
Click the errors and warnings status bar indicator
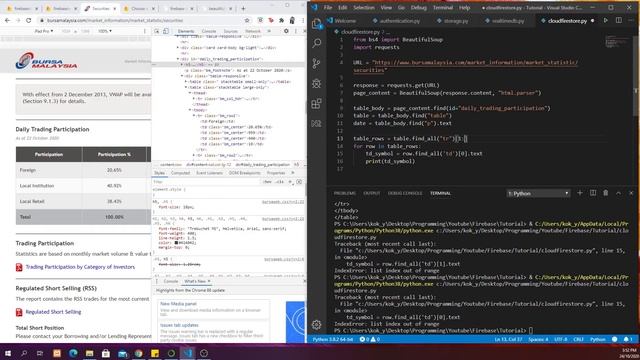click(370, 339)
